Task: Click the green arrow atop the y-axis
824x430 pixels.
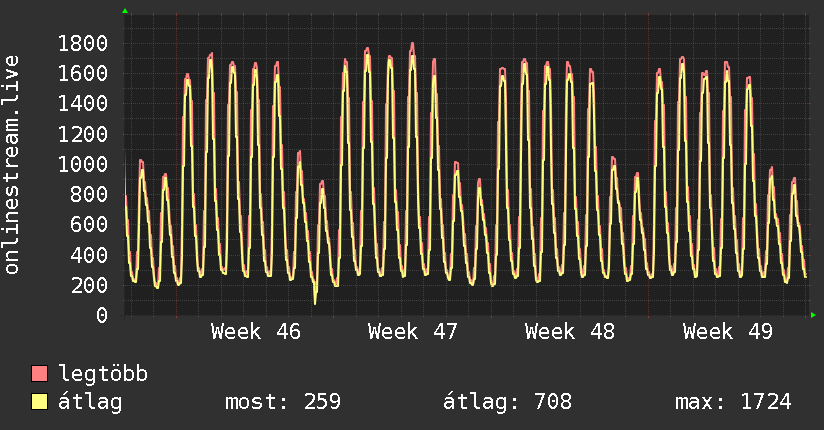Action: tap(125, 11)
